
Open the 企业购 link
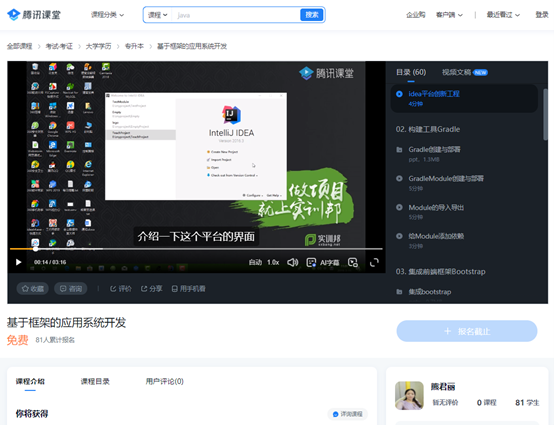pyautogui.click(x=416, y=15)
